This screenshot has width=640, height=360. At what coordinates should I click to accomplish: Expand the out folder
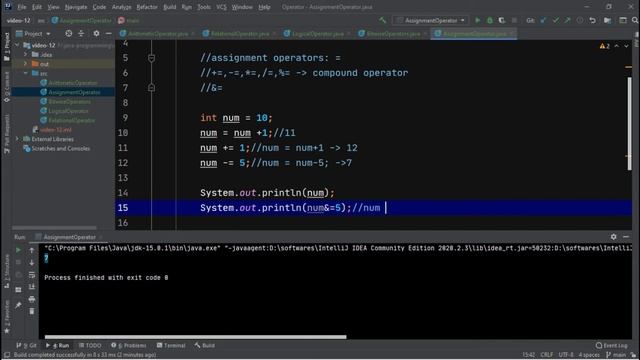click(26, 64)
